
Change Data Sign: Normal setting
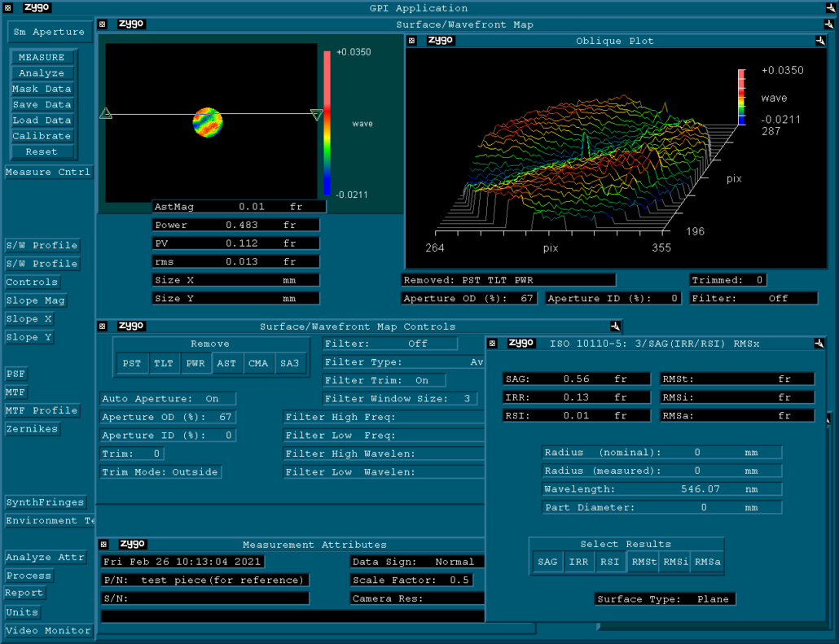click(417, 562)
